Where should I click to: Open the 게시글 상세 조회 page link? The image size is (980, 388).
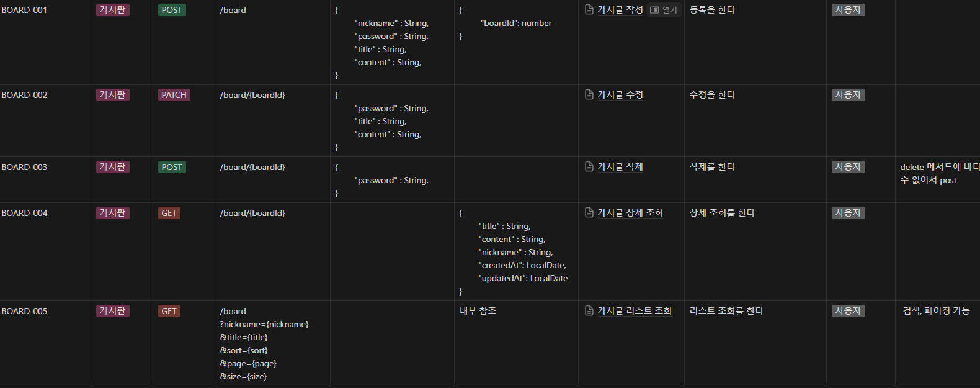click(630, 213)
